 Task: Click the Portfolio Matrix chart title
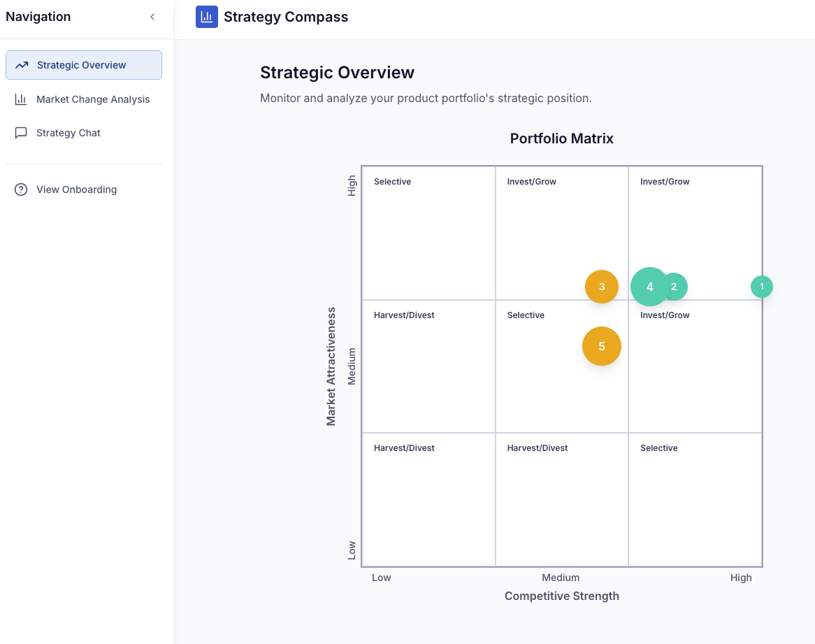(x=562, y=138)
